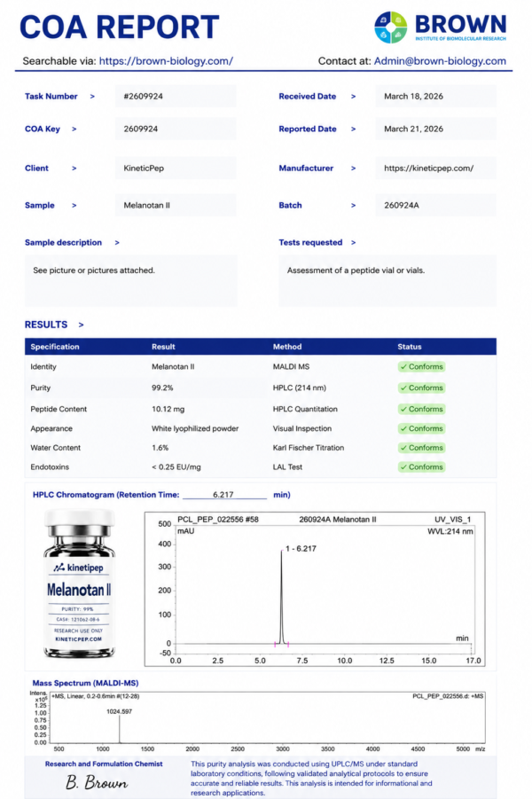This screenshot has width=532, height=799.
Task: Click the Melanotan II vial image
Action: point(79,584)
